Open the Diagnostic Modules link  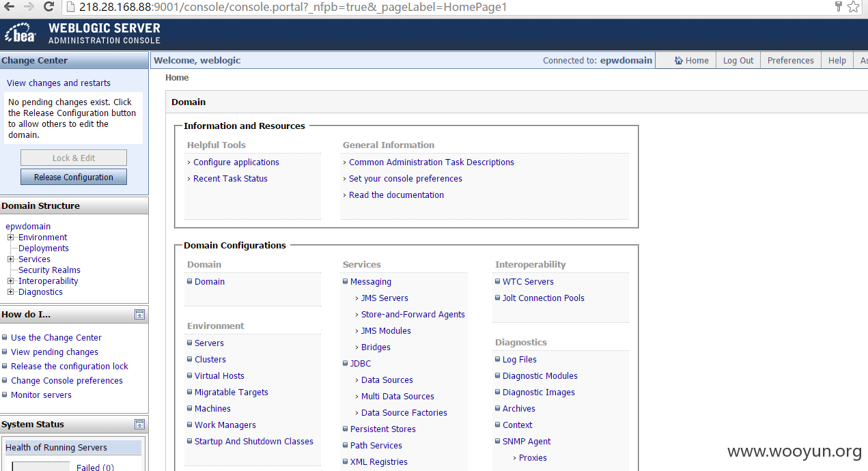[x=540, y=376]
